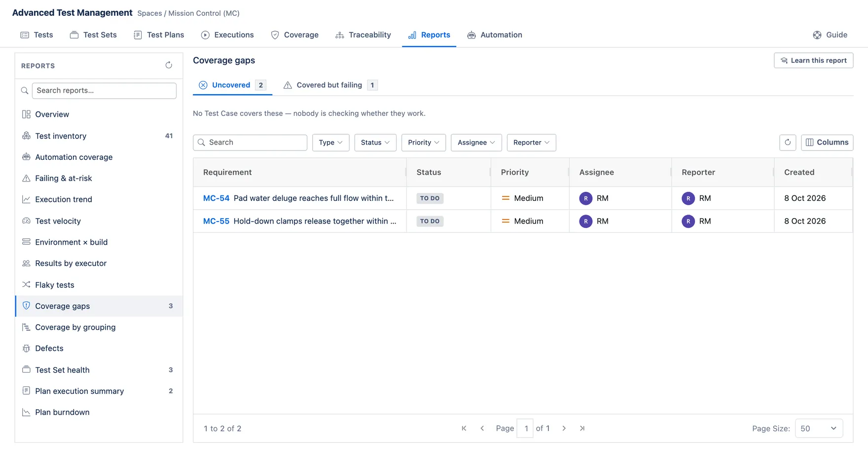The height and width of the screenshot is (450, 868).
Task: Open the Overview report
Action: [x=99, y=114]
